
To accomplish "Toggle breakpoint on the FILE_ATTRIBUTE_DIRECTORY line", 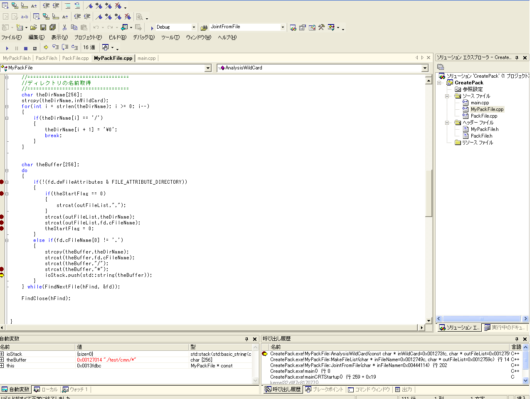I will (x=2, y=182).
